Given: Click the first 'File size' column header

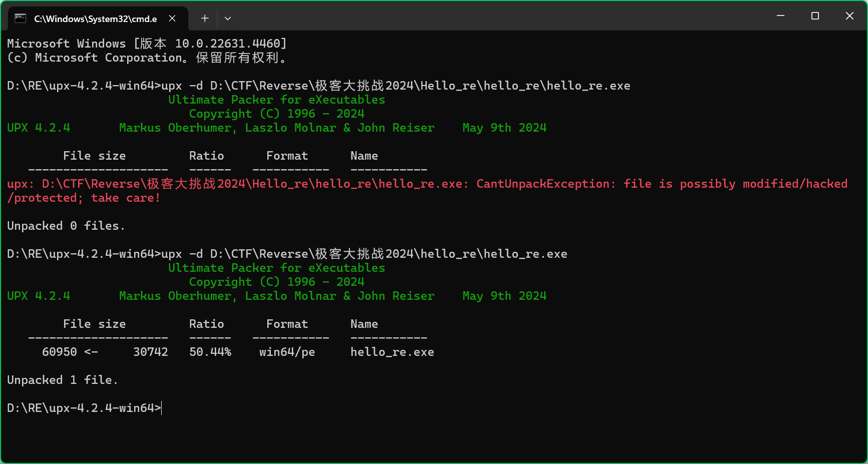Looking at the screenshot, I should [94, 156].
